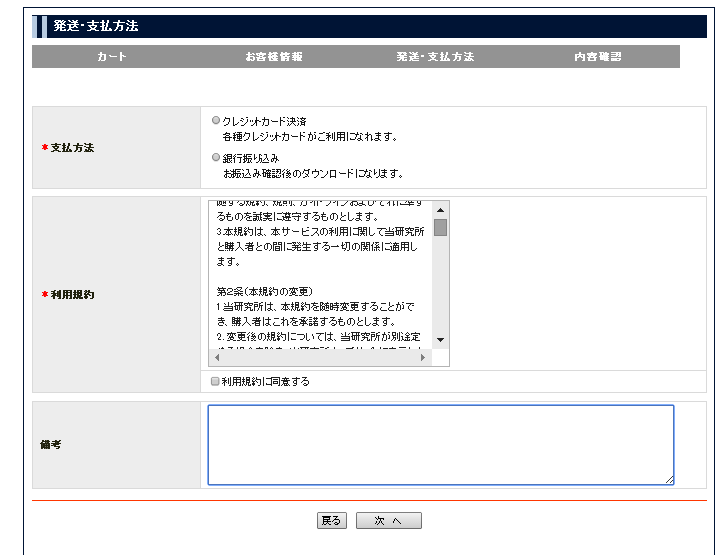Focus the 備考 remarks text area
This screenshot has width=727, height=555.
pyautogui.click(x=440, y=444)
